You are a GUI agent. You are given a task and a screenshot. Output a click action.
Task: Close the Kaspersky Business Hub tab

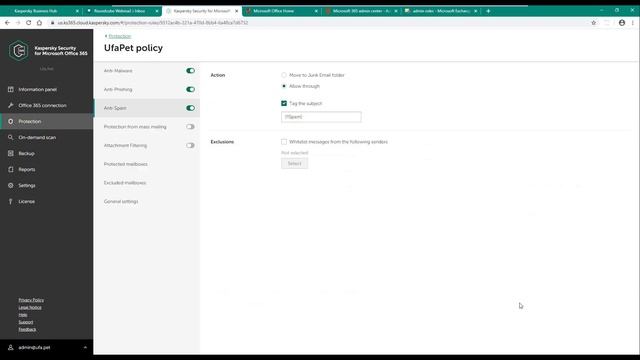77,11
